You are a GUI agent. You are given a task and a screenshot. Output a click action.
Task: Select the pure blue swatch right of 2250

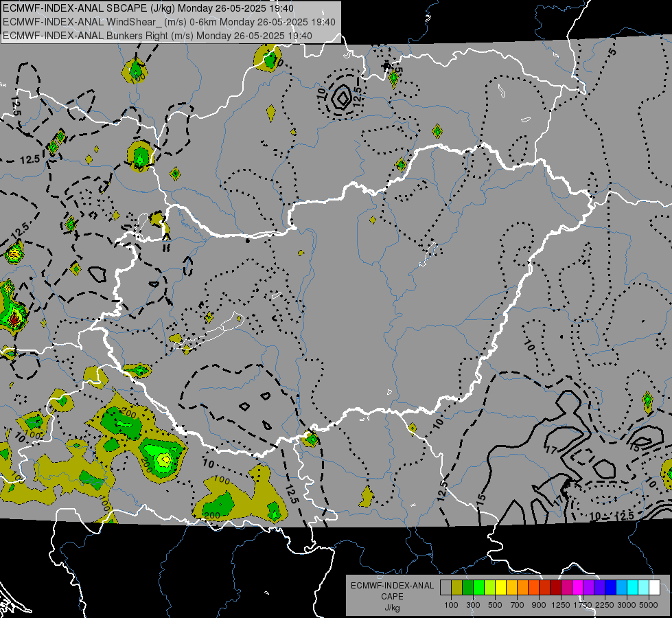tap(611, 588)
